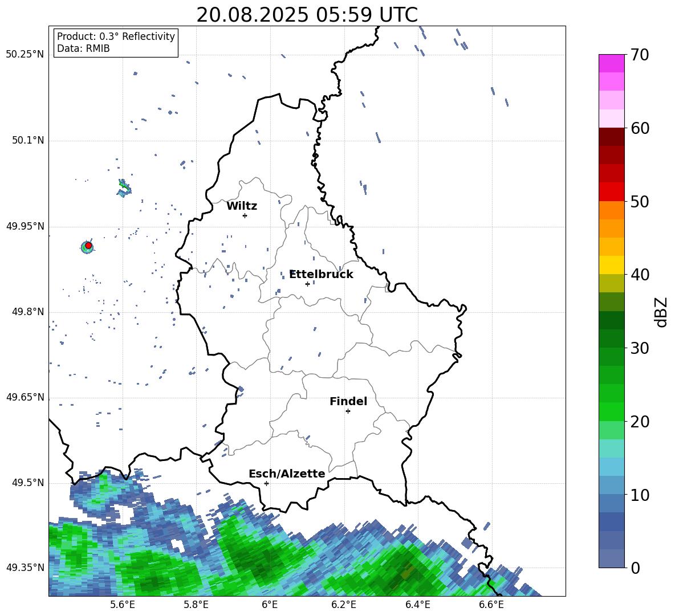Click the magenta top colorbar segment

(x=611, y=63)
